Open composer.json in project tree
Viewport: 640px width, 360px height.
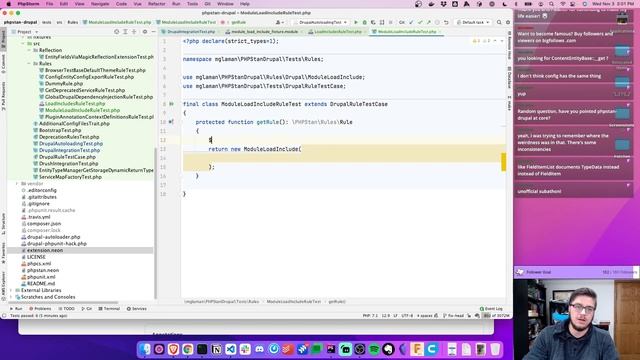(x=44, y=224)
